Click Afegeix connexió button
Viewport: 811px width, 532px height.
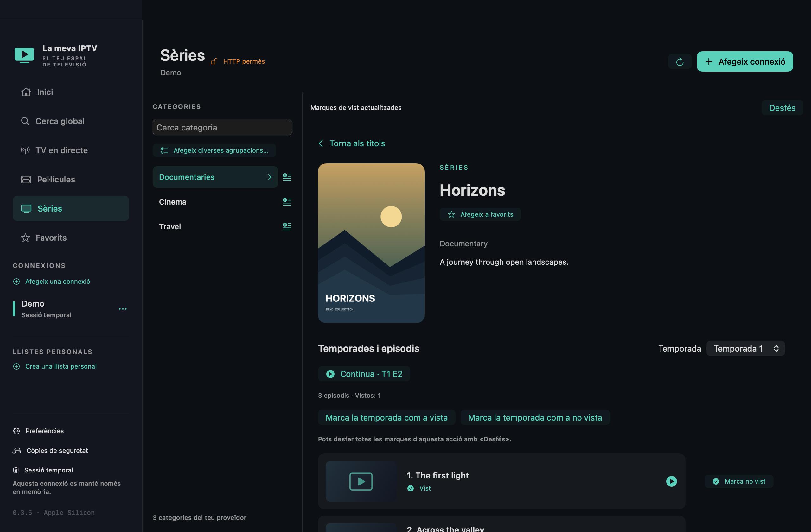click(744, 62)
